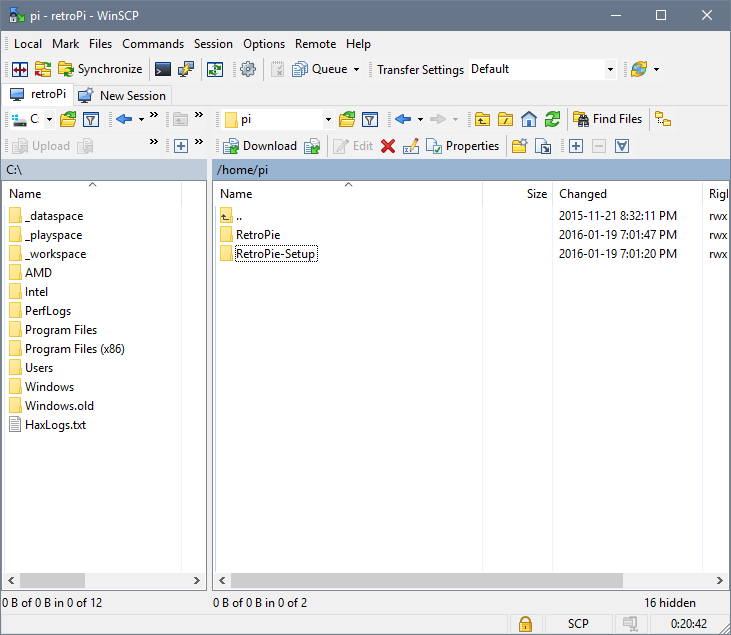Click the Properties button
The image size is (731, 635).
pos(463,146)
